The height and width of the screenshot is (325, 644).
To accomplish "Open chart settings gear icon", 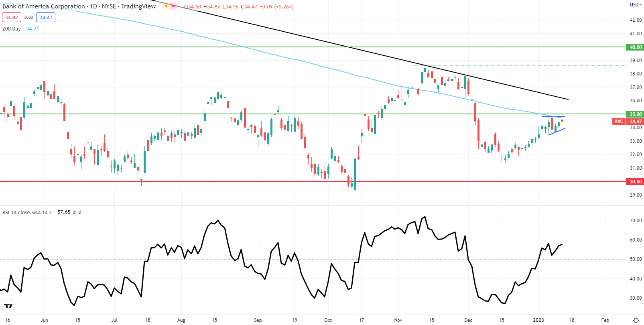I will [636, 320].
